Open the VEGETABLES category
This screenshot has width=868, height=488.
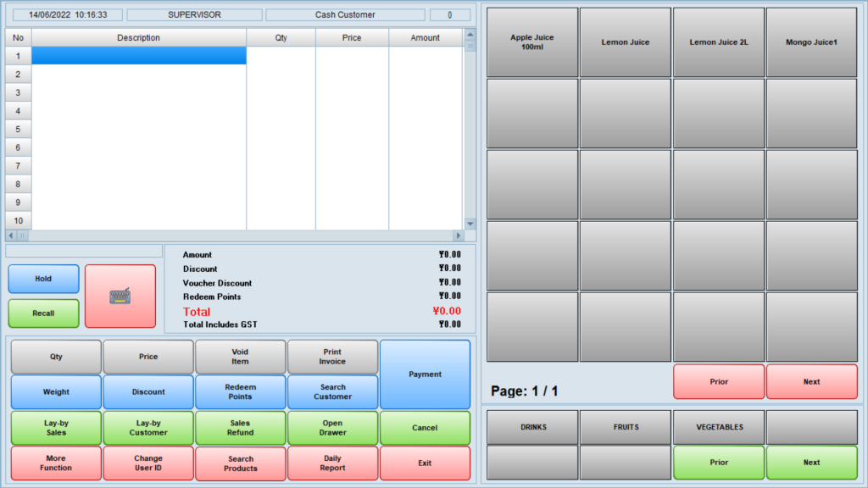pos(719,427)
